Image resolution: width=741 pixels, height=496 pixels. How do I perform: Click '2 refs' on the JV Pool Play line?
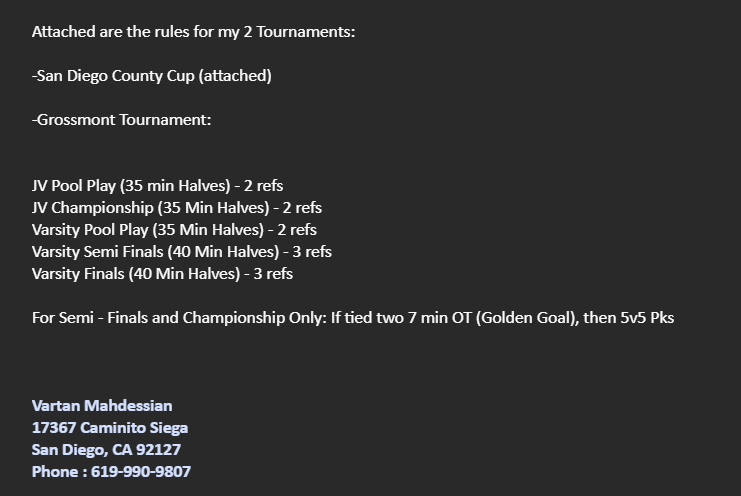point(264,186)
